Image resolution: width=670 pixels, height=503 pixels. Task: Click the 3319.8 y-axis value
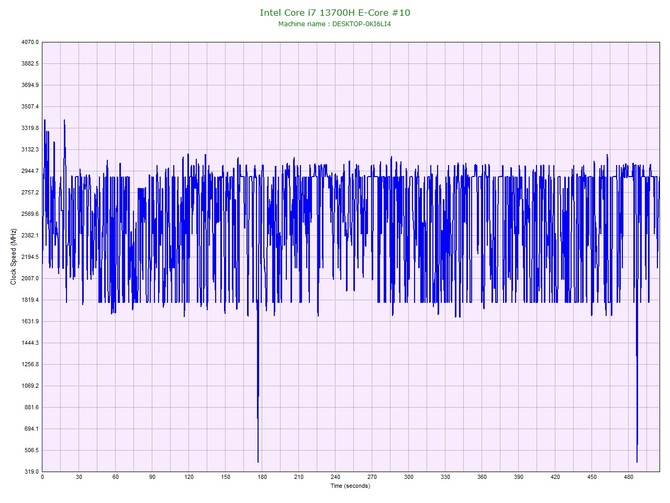pos(30,128)
